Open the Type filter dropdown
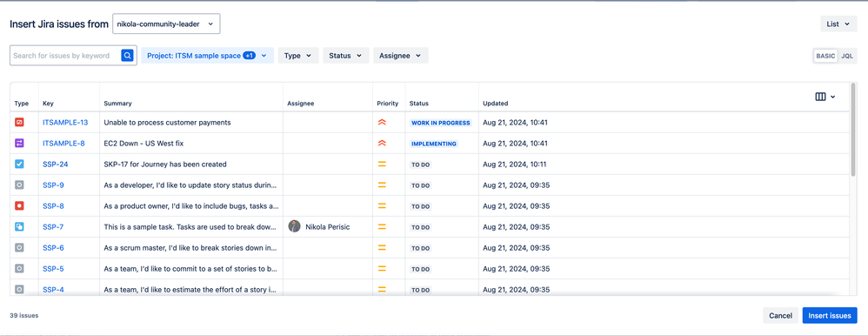The width and height of the screenshot is (868, 336). pos(298,56)
